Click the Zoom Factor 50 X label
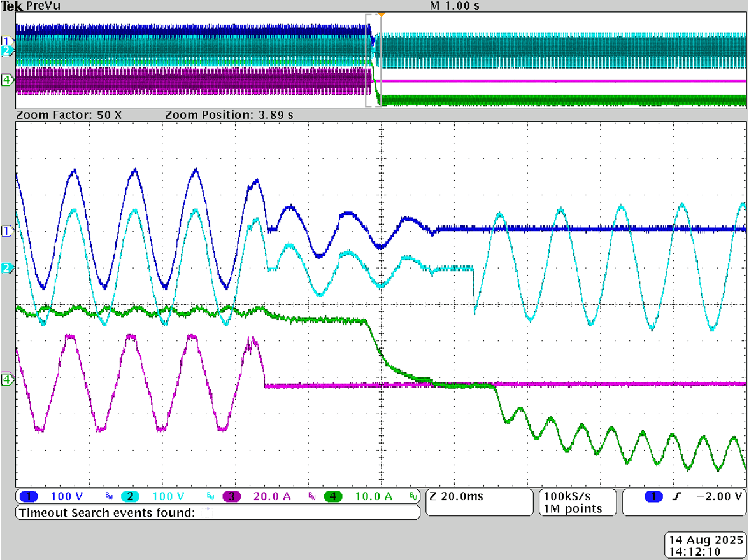 (69, 115)
